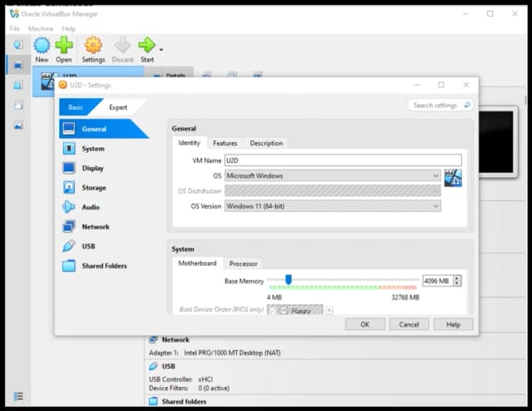The height and width of the screenshot is (411, 532).
Task: Switch to the Details tab behind the dialog
Action: pyautogui.click(x=170, y=72)
